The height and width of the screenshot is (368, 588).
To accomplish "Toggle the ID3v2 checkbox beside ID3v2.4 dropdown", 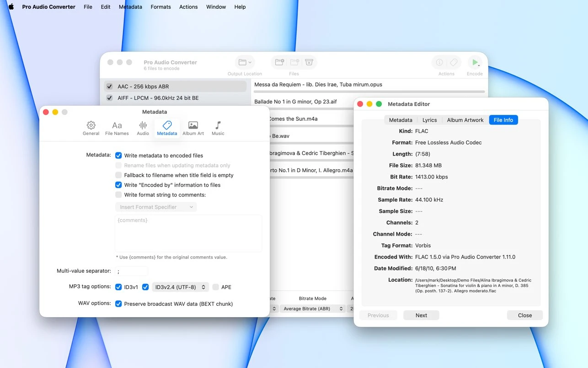I will point(145,287).
